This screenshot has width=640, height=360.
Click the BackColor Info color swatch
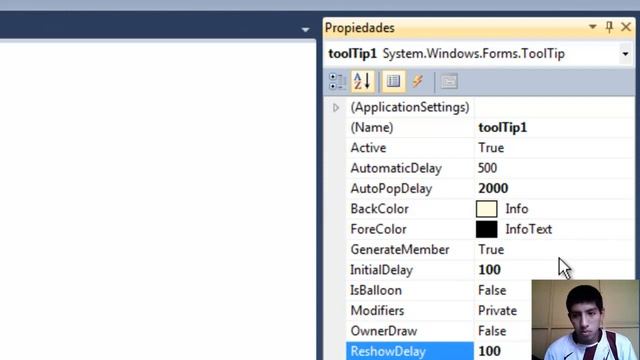pyautogui.click(x=487, y=209)
